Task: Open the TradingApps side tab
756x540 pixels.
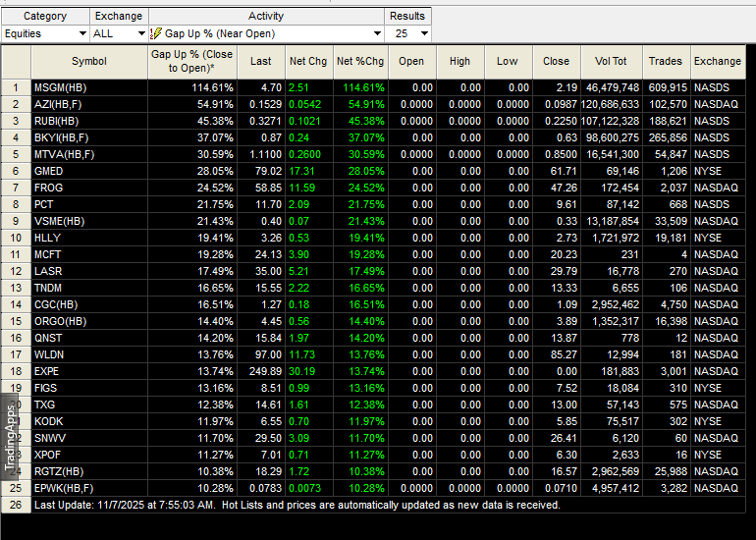Action: click(10, 438)
